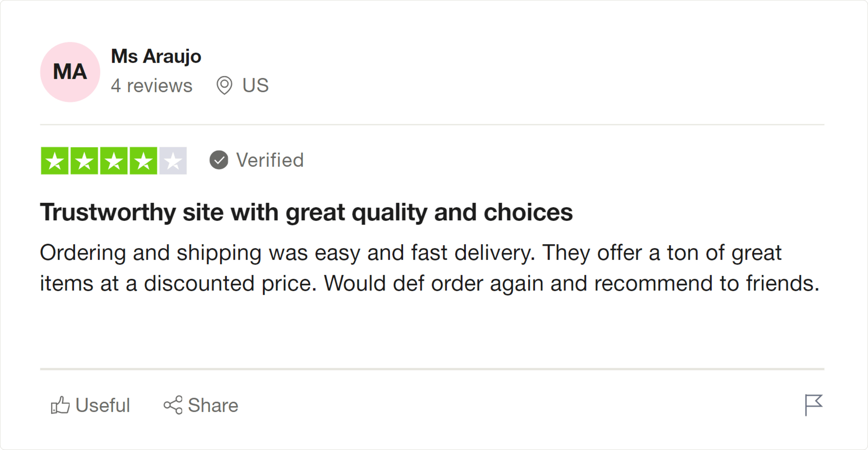
Task: Click the Verified checkmark badge icon
Action: tap(219, 160)
